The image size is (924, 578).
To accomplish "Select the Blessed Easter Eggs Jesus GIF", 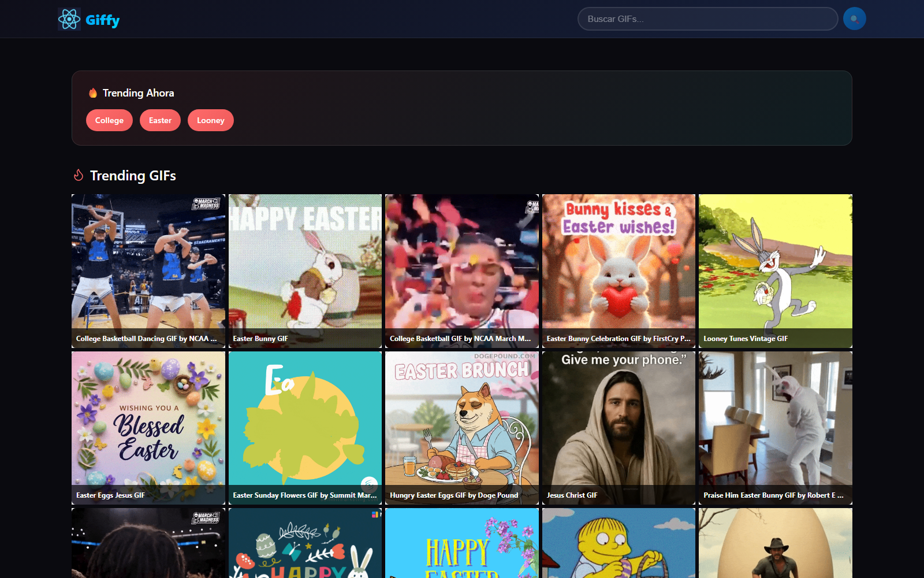I will click(x=148, y=428).
